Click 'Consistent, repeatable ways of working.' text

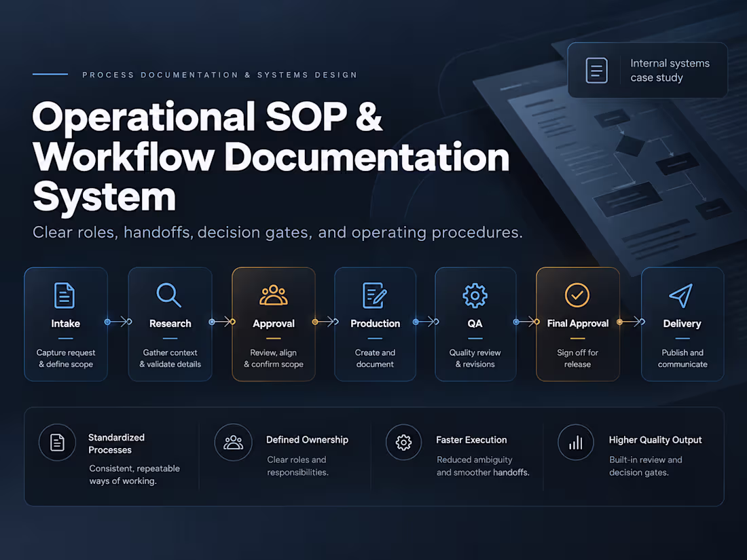(x=134, y=474)
